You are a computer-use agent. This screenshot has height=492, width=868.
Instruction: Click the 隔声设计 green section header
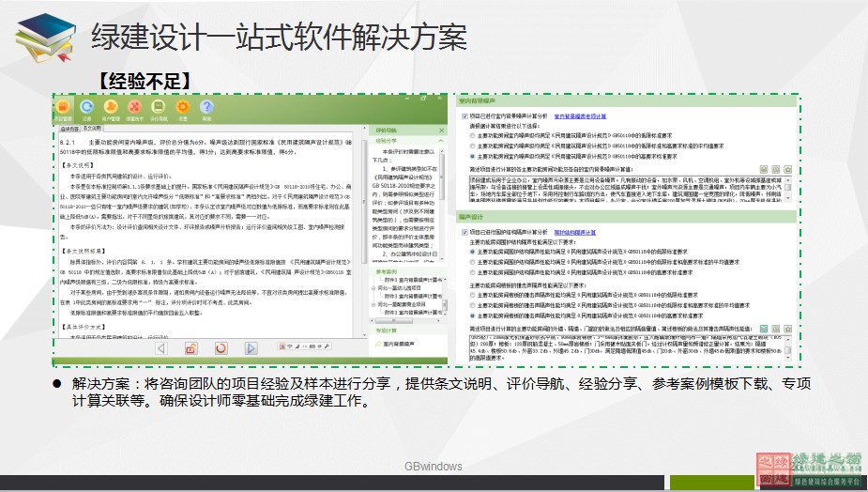(626, 217)
